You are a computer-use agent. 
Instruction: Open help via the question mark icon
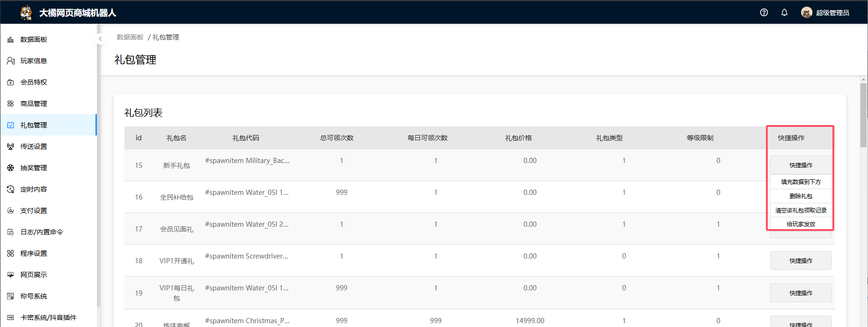coord(764,13)
